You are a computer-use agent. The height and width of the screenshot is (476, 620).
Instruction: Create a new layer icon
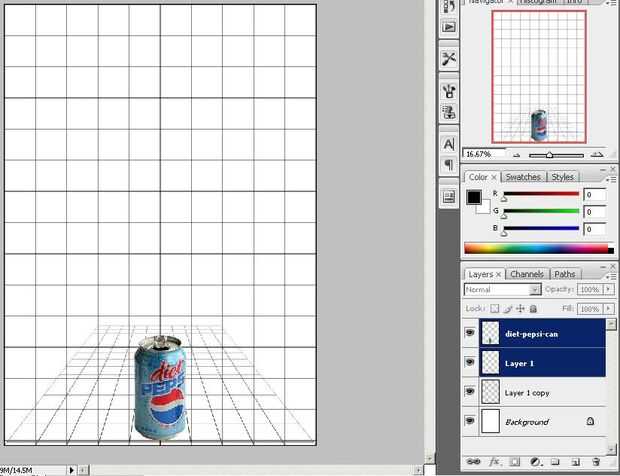pos(575,462)
